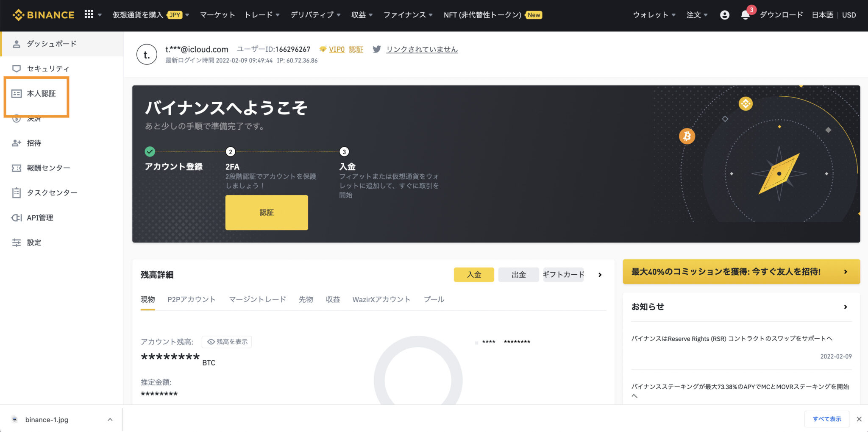This screenshot has width=868, height=432.
Task: Open ダッシュボード in the sidebar
Action: (62, 44)
